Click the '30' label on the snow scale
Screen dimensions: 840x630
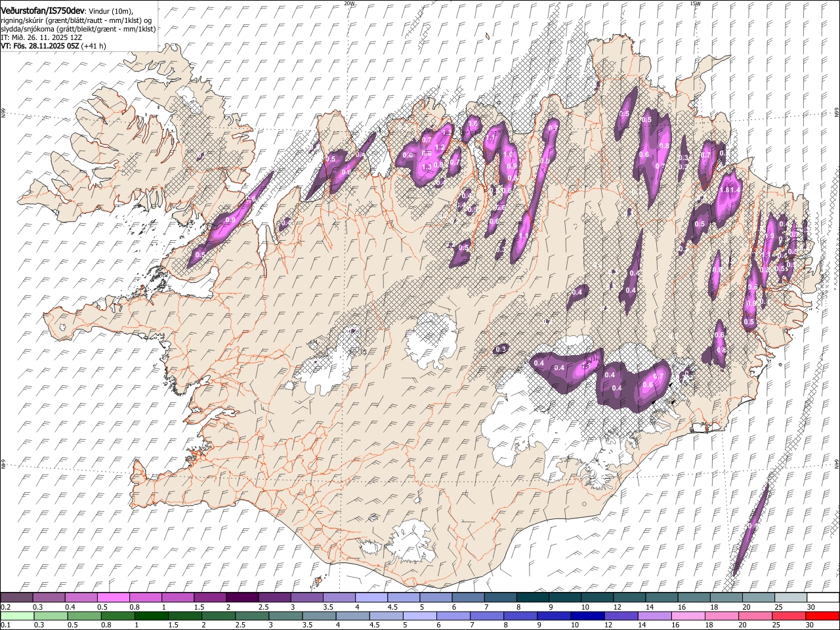click(811, 607)
